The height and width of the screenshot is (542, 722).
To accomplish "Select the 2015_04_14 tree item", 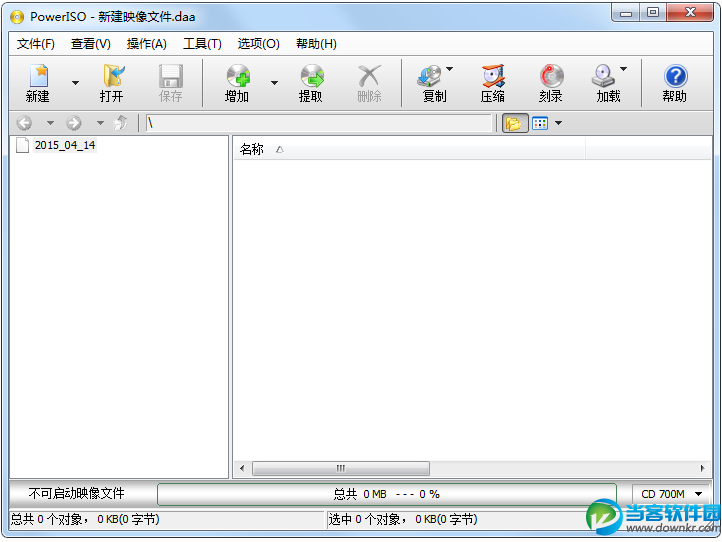I will click(65, 146).
